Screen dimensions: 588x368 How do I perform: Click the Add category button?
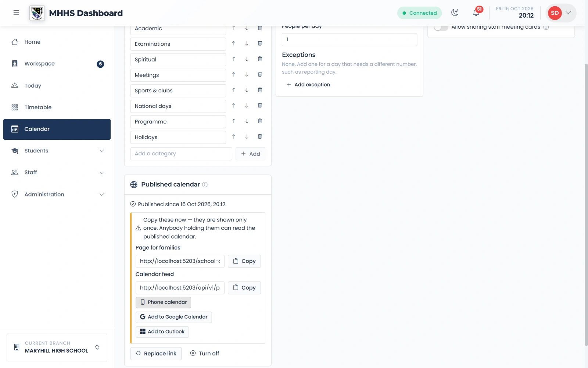250,154
